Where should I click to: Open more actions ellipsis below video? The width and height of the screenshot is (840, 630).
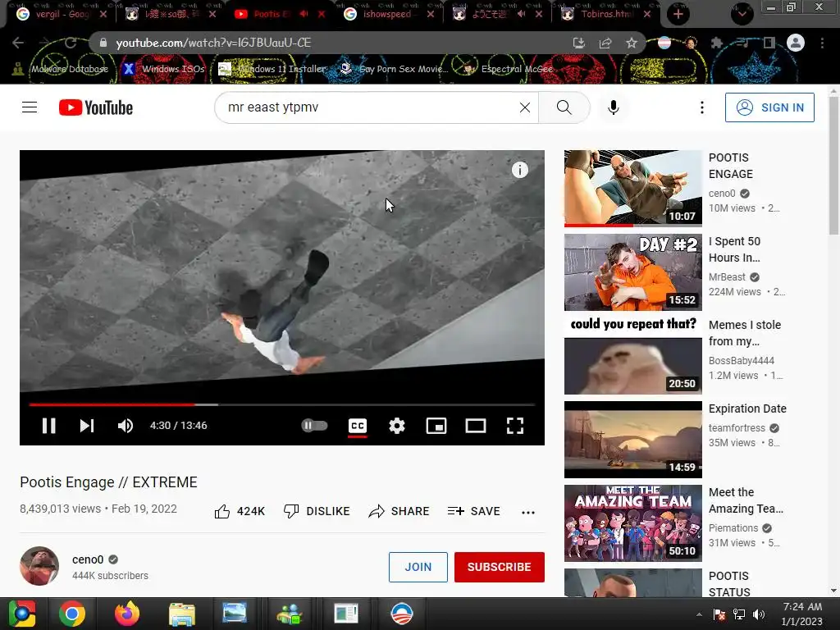pyautogui.click(x=528, y=512)
